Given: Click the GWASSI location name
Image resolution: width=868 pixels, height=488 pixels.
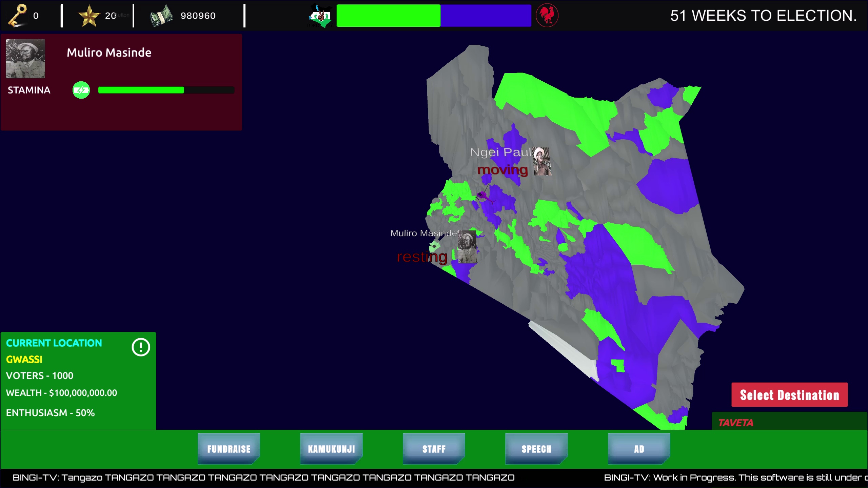Looking at the screenshot, I should point(24,360).
